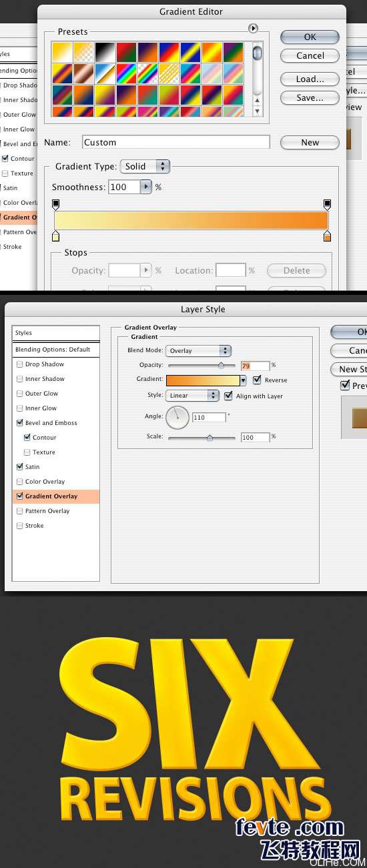Select the Foreground to Transparent checkered preset
367x868 pixels.
(83, 52)
